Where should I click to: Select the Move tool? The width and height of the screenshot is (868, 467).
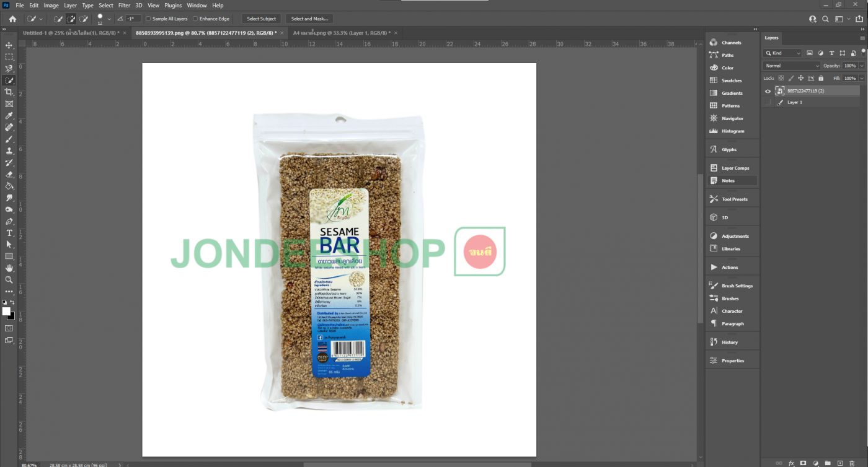[9, 45]
